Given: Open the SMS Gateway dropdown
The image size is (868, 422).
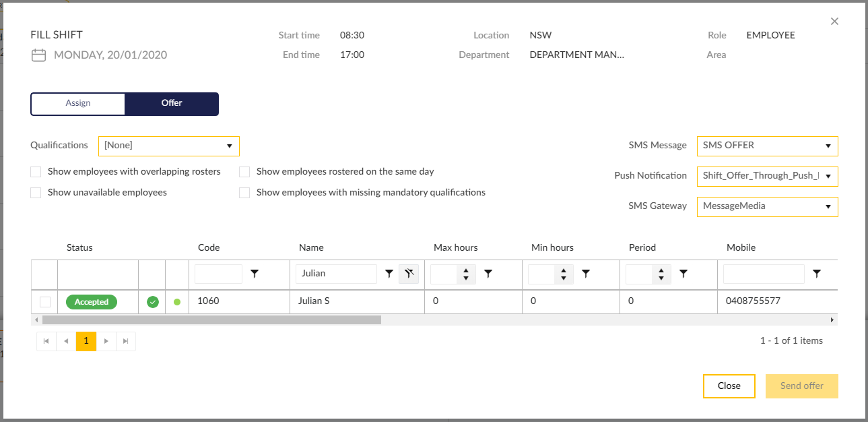Looking at the screenshot, I should point(768,206).
